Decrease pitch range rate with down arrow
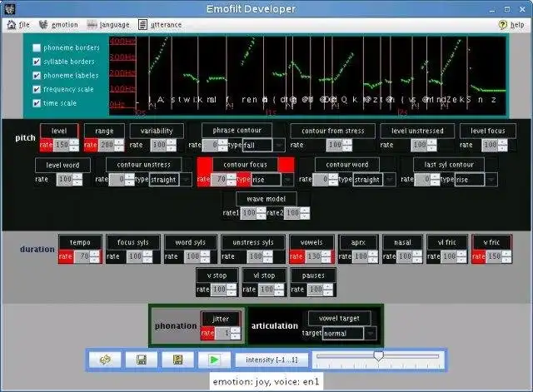Viewport: 533px width, 392px height. pos(119,148)
